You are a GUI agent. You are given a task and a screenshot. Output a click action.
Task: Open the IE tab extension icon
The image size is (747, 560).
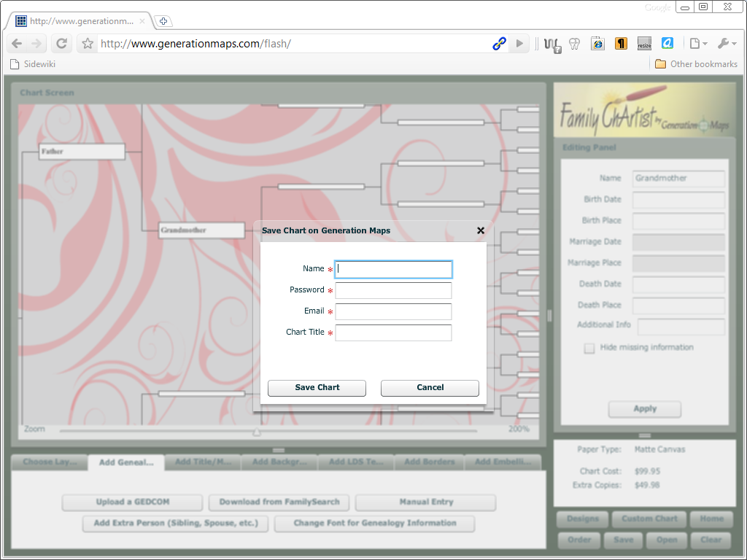coord(597,44)
